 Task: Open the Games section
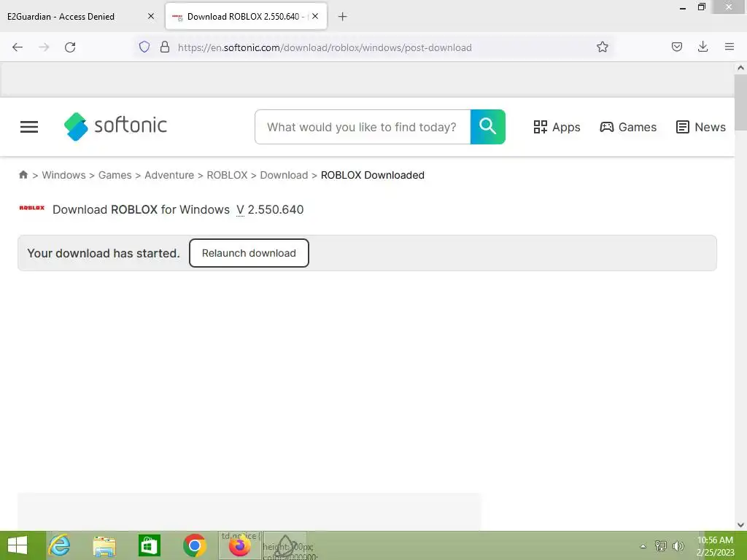[628, 127]
